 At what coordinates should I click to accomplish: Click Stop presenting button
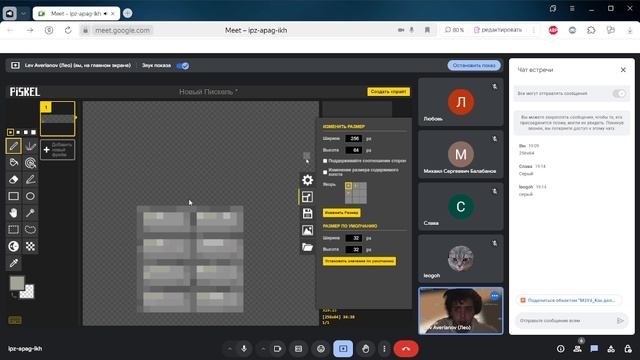click(474, 65)
